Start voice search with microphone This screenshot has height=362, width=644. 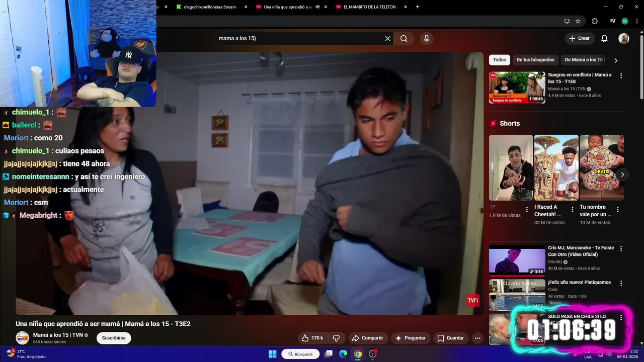click(427, 38)
